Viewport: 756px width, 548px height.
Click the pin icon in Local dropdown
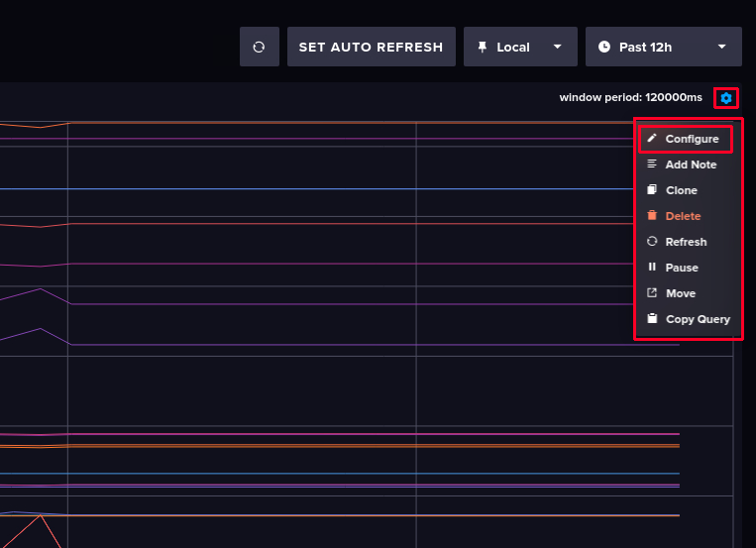[483, 47]
